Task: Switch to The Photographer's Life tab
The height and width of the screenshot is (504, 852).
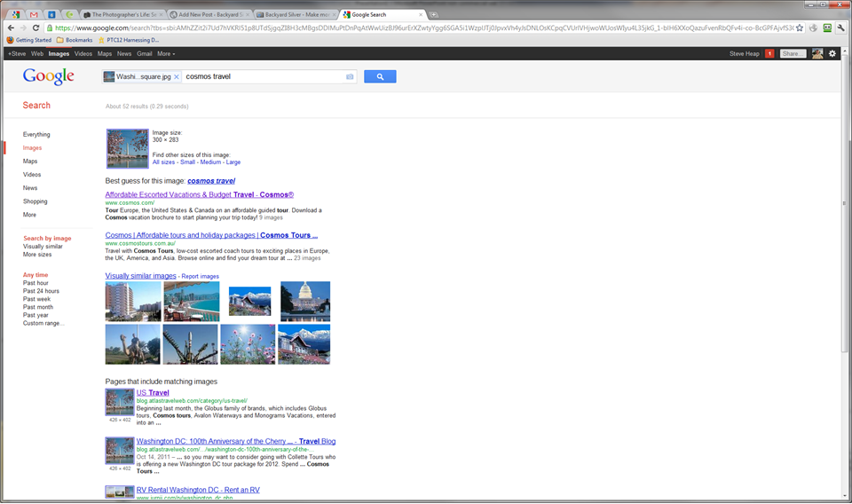Action: click(x=123, y=15)
